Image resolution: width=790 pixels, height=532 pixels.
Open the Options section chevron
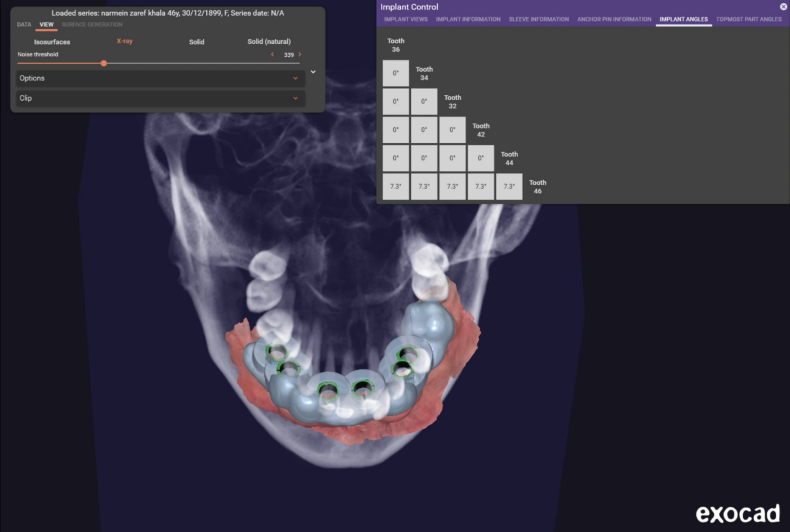[295, 78]
